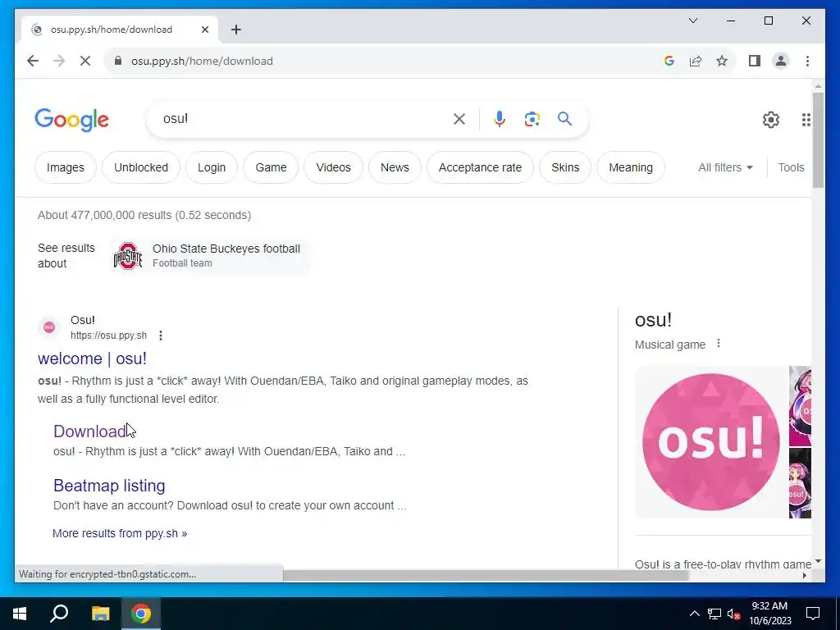Open the search Tools
This screenshot has width=840, height=630.
point(791,167)
